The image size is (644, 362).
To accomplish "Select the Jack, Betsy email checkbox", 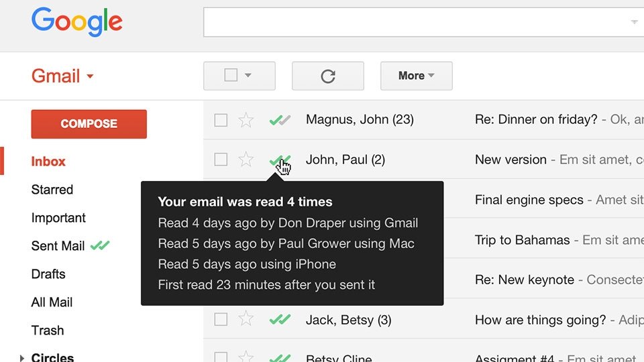I will click(x=221, y=319).
